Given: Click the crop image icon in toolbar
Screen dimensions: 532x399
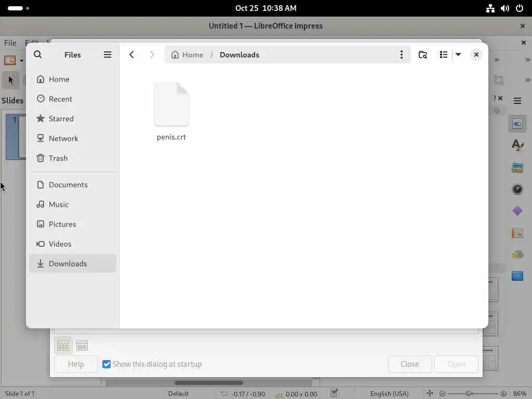Looking at the screenshot, I should tap(498, 80).
